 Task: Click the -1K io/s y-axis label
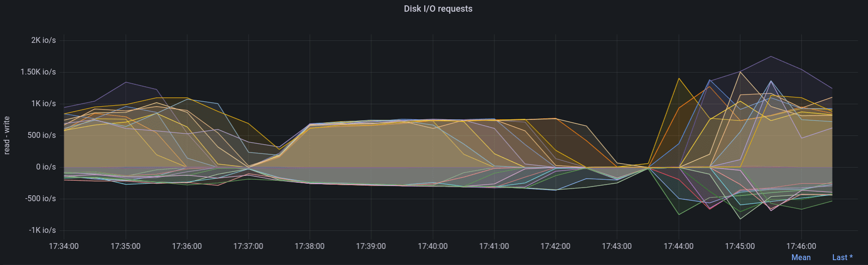coord(42,230)
